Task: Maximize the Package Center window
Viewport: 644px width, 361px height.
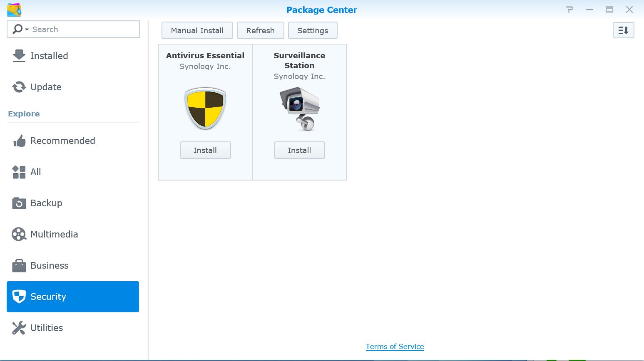Action: tap(609, 9)
